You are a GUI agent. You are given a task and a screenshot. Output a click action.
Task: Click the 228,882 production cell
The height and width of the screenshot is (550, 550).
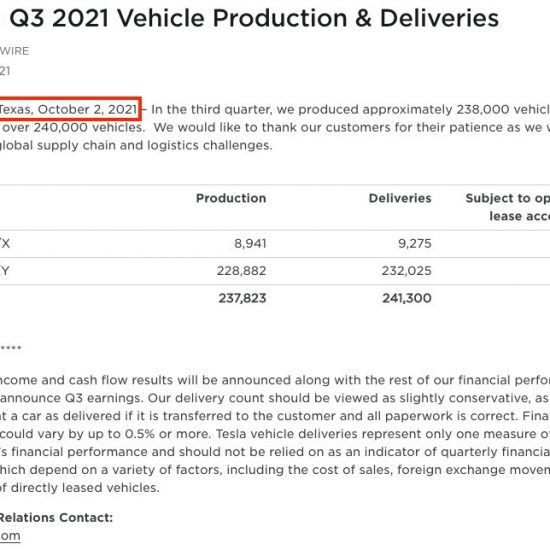click(x=241, y=271)
